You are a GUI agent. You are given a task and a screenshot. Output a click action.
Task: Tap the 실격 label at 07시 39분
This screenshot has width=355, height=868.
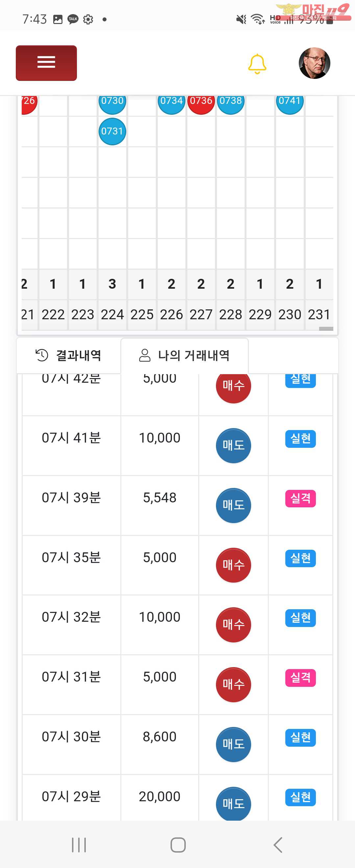pos(300,498)
